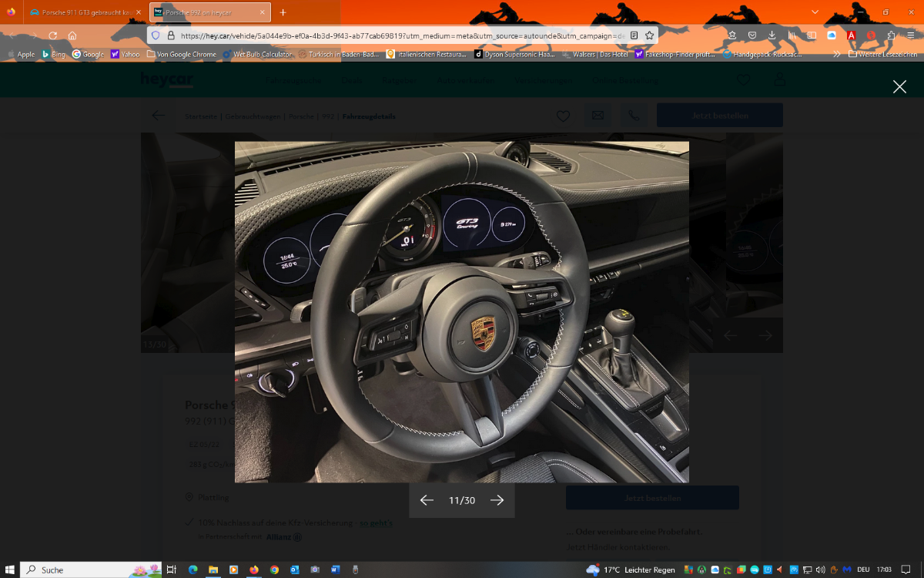Close the image gallery overlay
This screenshot has width=924, height=578.
coord(899,87)
